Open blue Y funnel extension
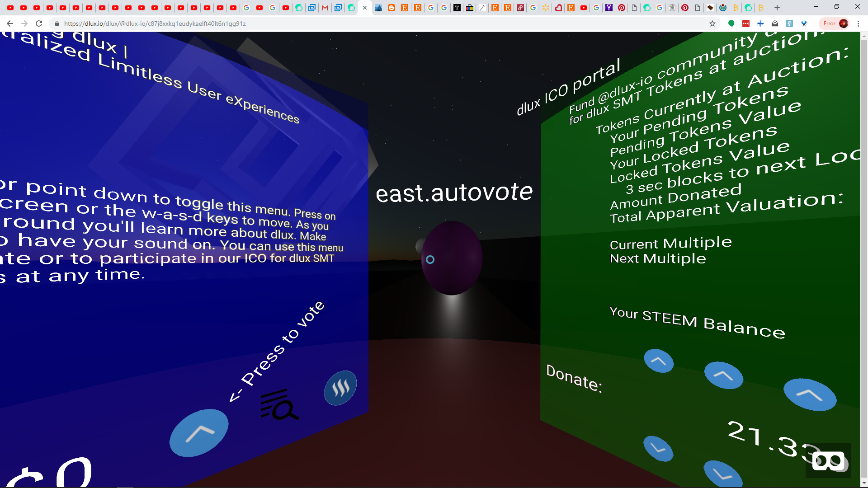The width and height of the screenshot is (868, 488). coord(804,23)
